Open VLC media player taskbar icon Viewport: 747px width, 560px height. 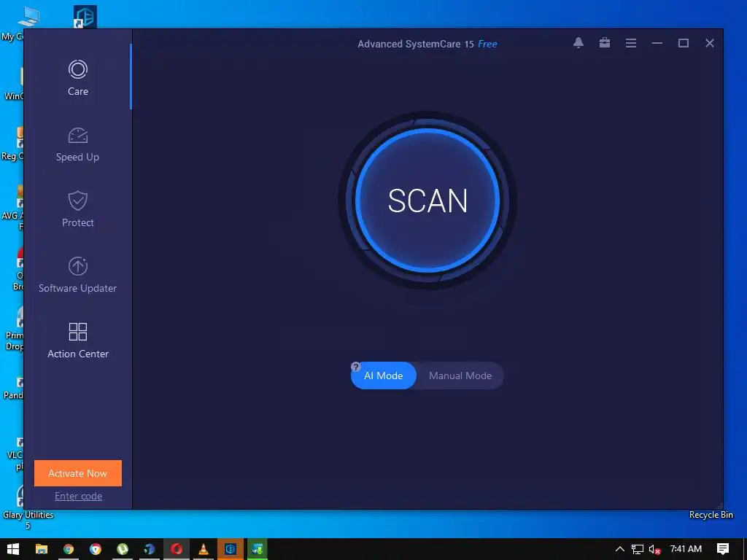[x=204, y=549]
